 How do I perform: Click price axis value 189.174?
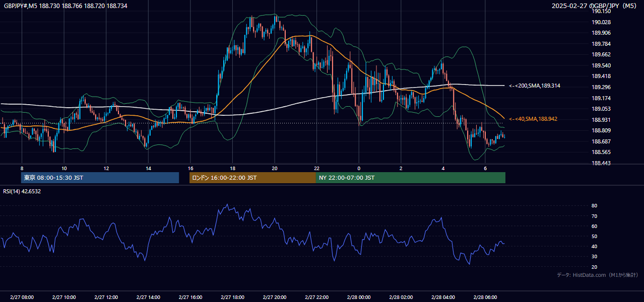click(601, 98)
